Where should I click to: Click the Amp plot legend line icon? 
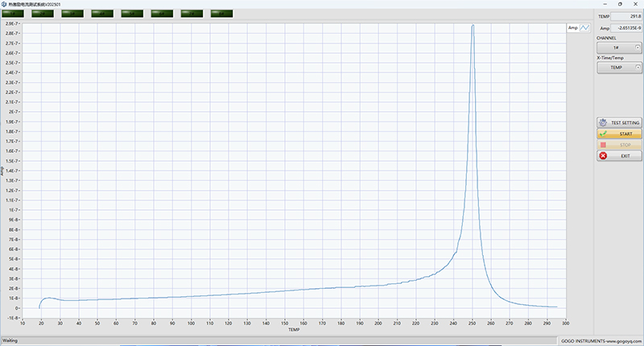(x=585, y=27)
